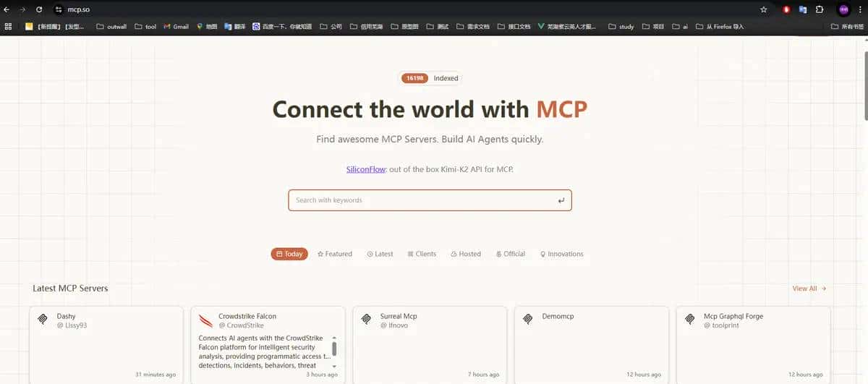Open the 翻译 translate bookmark
The image size is (868, 384).
click(235, 27)
